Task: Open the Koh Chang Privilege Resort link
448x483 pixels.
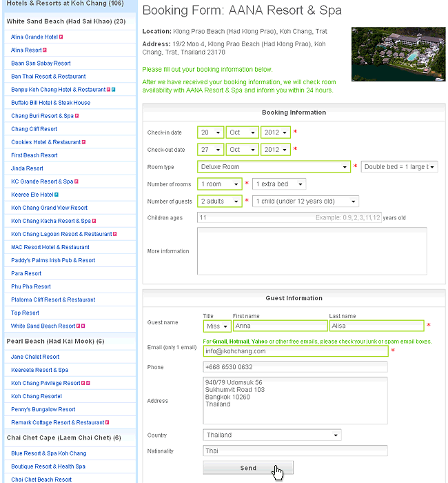Action: (45, 383)
